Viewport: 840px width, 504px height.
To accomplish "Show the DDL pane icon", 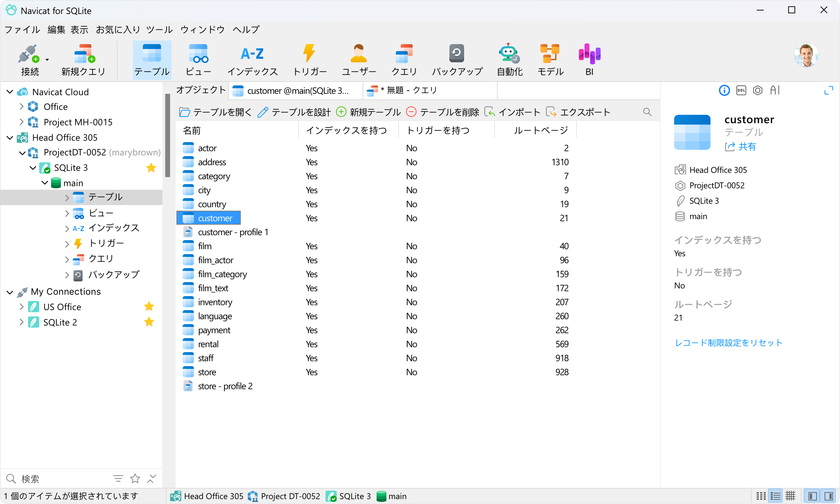I will point(741,91).
